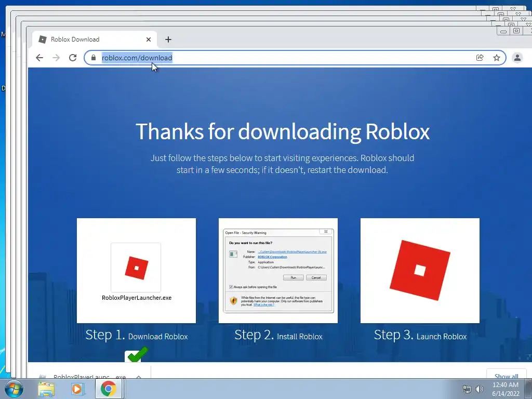Click Show desktop strip at taskbar end

click(x=528, y=389)
